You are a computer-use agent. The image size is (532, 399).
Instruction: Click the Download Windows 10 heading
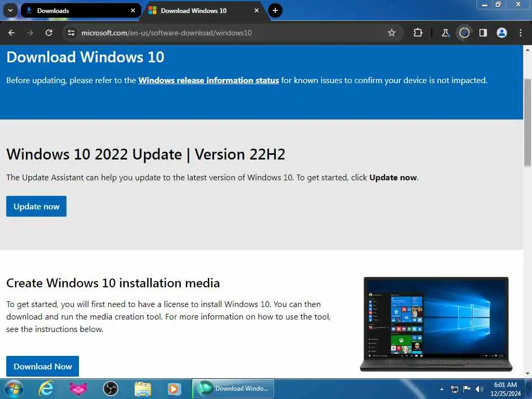coord(85,57)
